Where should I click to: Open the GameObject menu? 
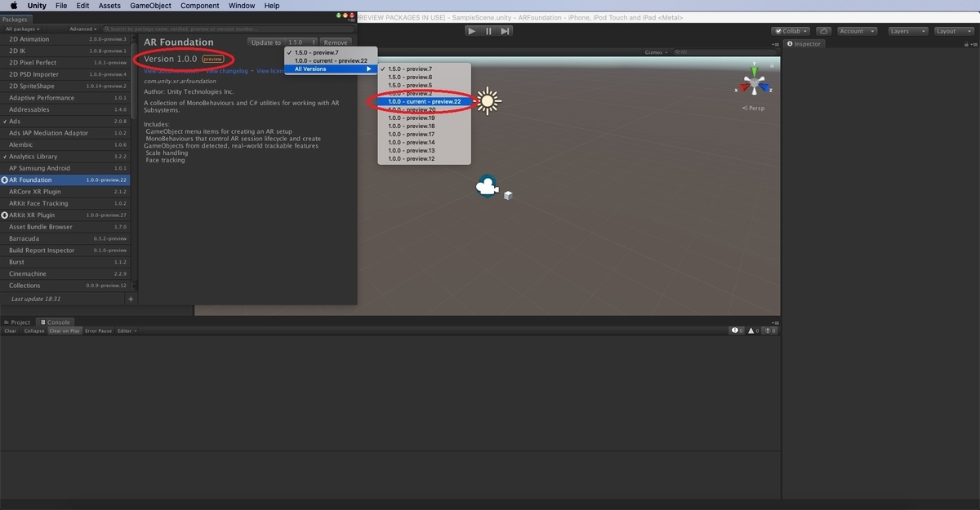tap(150, 6)
